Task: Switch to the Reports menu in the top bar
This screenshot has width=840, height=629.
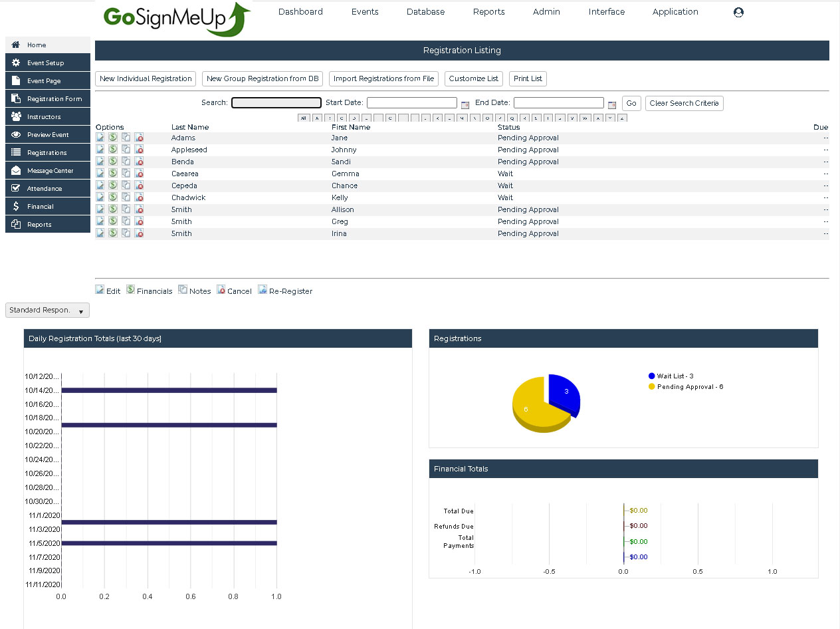Action: click(488, 12)
